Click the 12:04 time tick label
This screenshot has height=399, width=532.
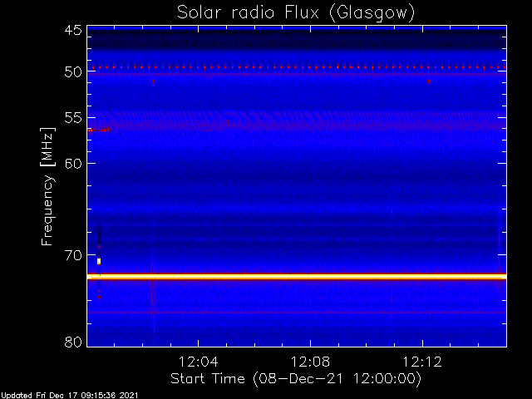click(x=198, y=362)
